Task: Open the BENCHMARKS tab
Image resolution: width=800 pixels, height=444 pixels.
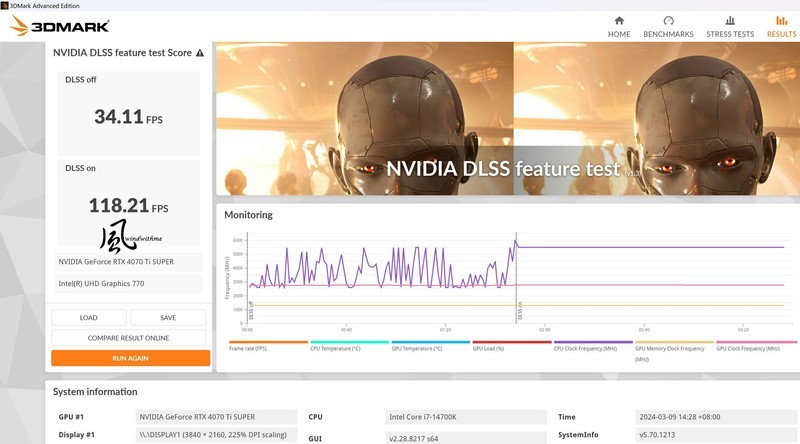Action: click(668, 27)
